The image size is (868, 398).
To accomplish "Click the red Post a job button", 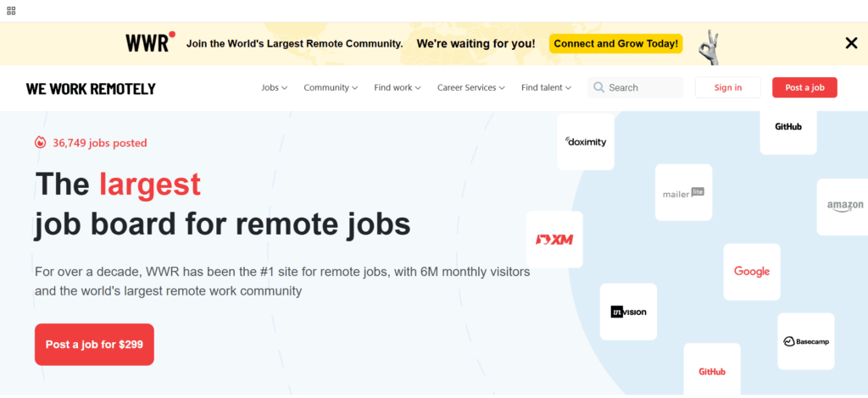I will pyautogui.click(x=804, y=87).
